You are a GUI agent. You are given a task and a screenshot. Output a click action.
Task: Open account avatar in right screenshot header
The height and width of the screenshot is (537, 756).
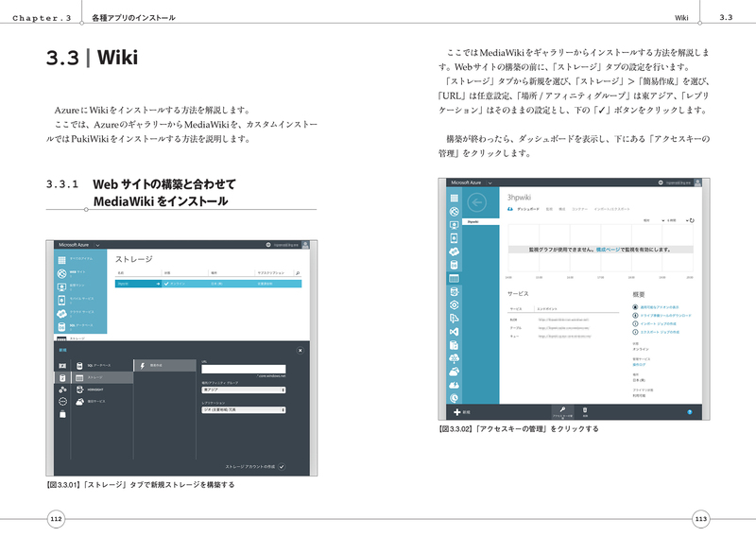[x=697, y=182]
